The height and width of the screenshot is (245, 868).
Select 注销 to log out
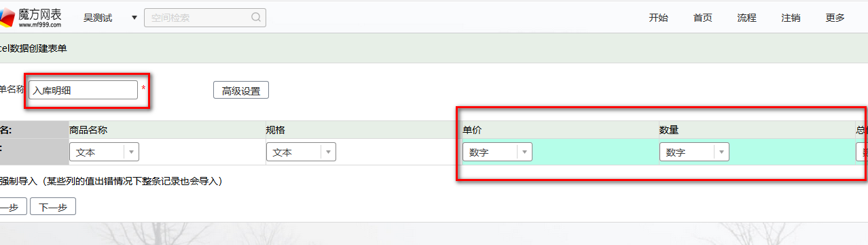791,18
